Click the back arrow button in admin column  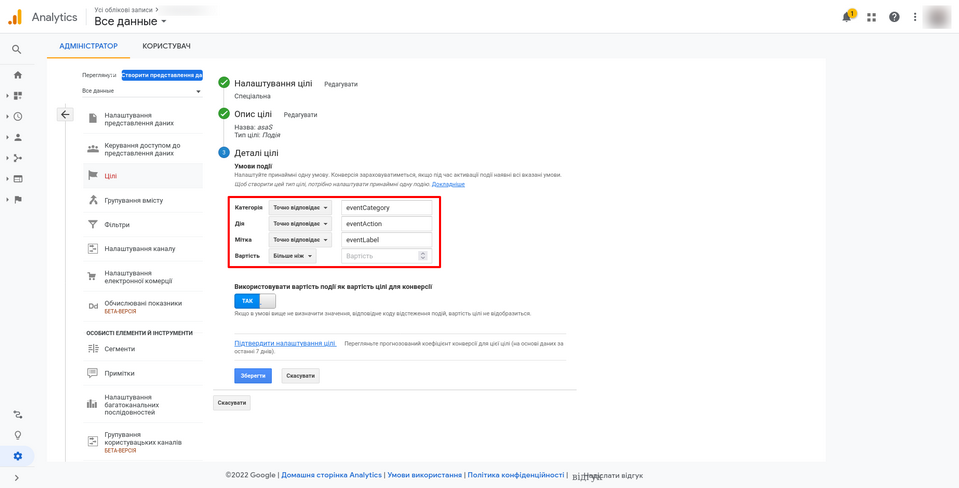[65, 114]
